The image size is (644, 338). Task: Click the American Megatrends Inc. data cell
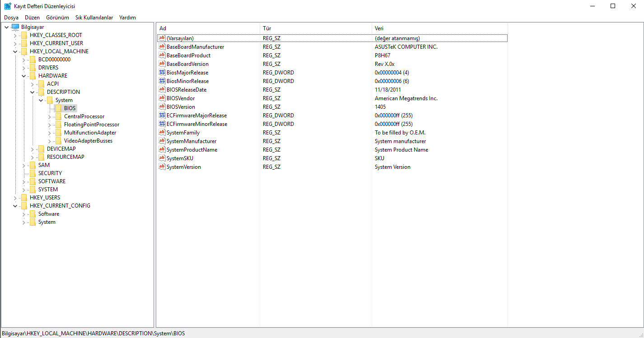[x=406, y=98]
